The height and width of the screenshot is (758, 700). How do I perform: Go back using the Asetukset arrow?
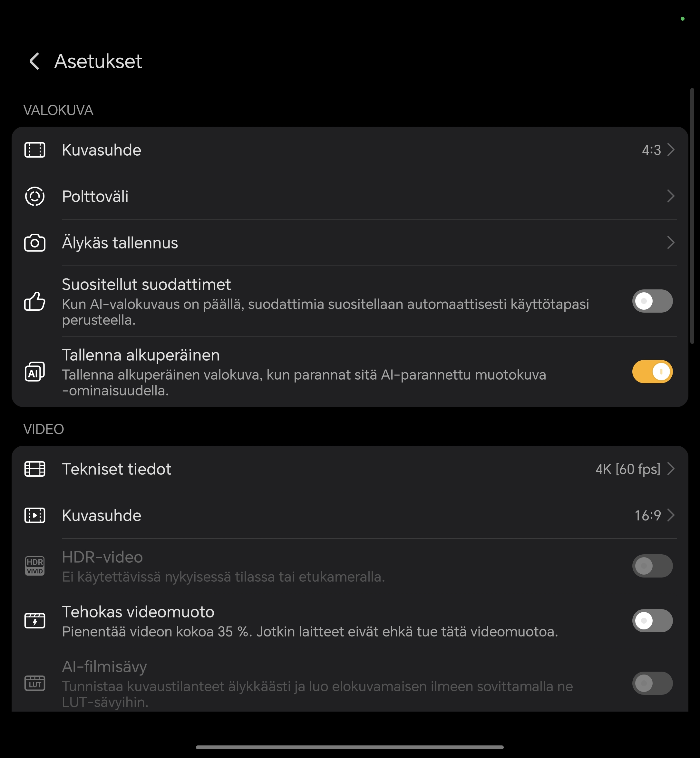coord(34,61)
